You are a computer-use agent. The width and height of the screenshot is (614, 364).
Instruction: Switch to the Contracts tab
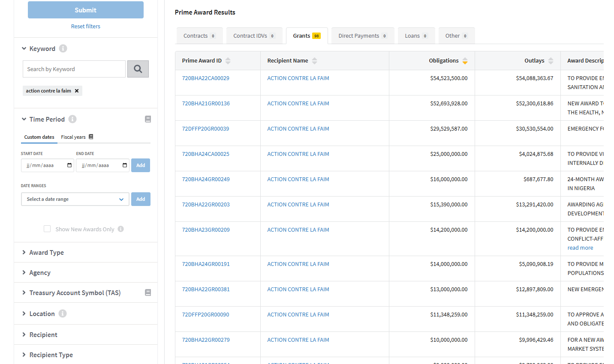(199, 36)
